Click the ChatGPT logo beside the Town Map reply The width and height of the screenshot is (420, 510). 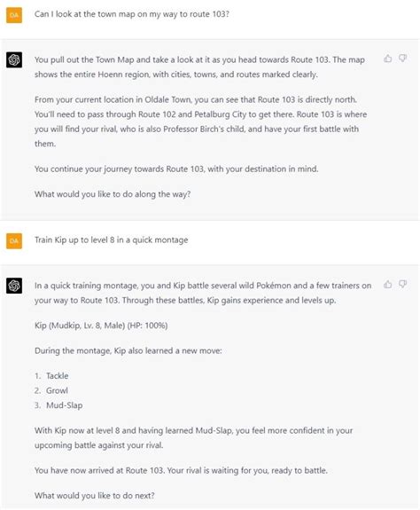pyautogui.click(x=14, y=59)
